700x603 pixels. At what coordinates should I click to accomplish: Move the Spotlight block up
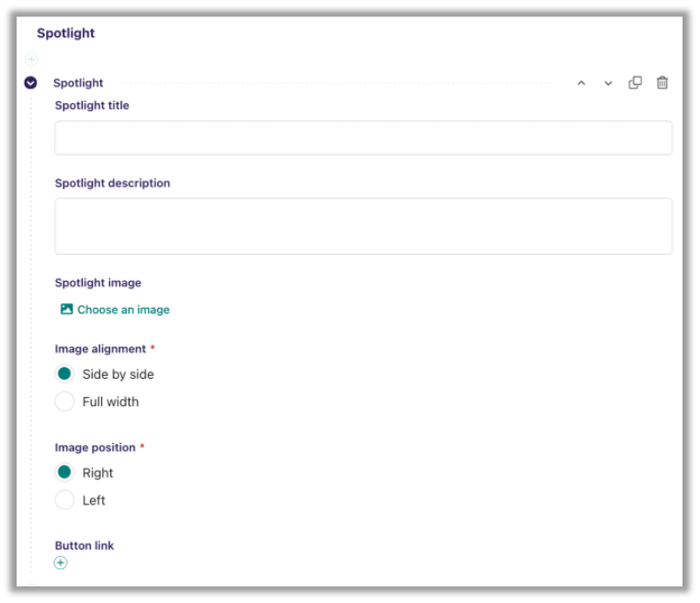581,83
